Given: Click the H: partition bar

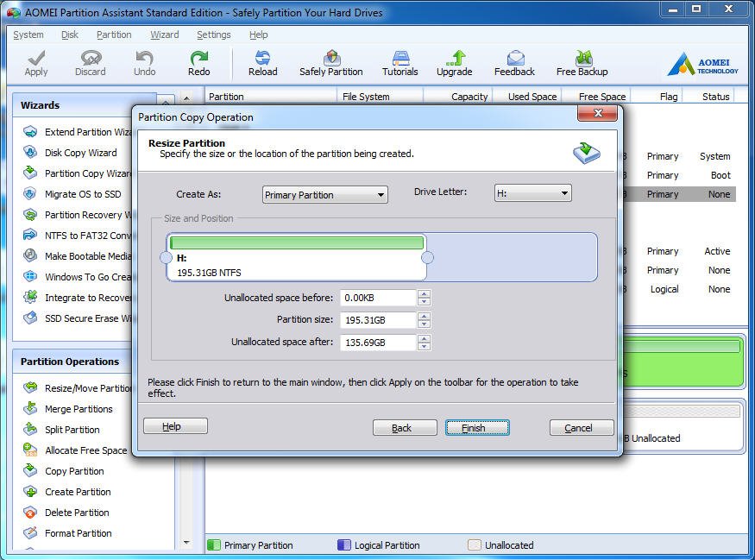Looking at the screenshot, I should (297, 258).
